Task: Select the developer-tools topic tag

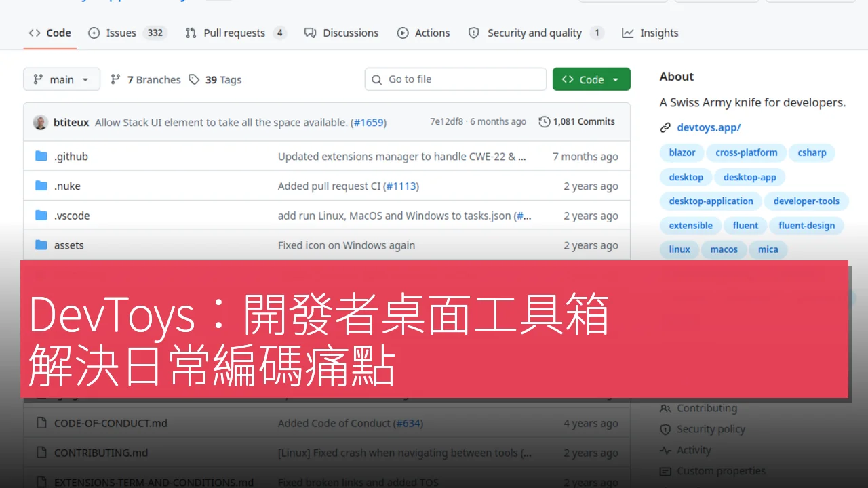Action: 806,201
